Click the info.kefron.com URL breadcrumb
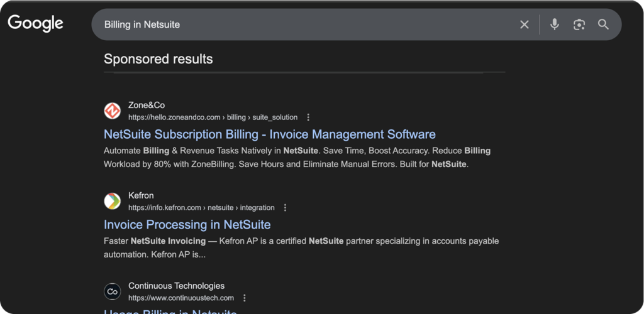Screen dimensions: 644x314 pyautogui.click(x=201, y=207)
